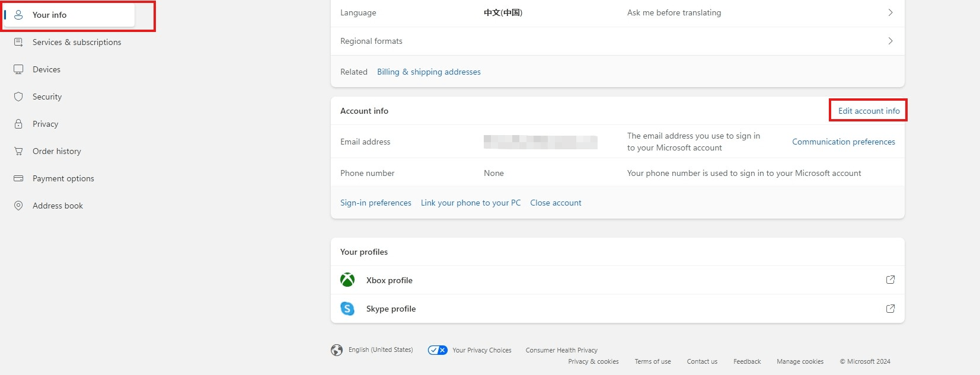Screen dimensions: 980x375
Task: Go to Payment options in sidebar
Action: click(63, 178)
